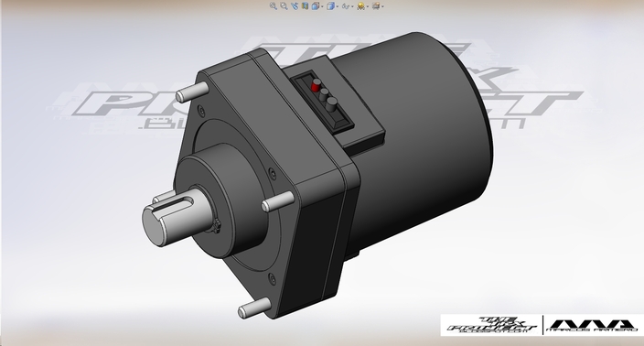Click the View Settings monitor icon
This screenshot has width=644, height=346.
click(376, 5)
